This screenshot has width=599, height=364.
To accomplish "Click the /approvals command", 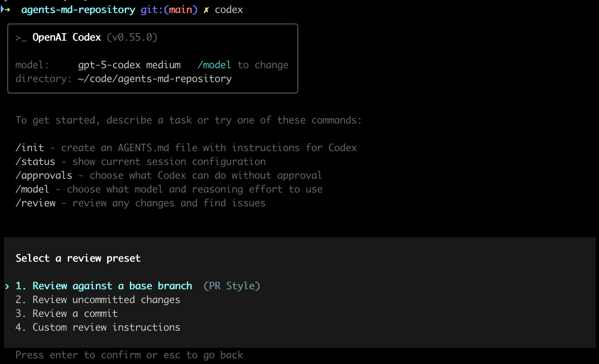I will (x=44, y=175).
